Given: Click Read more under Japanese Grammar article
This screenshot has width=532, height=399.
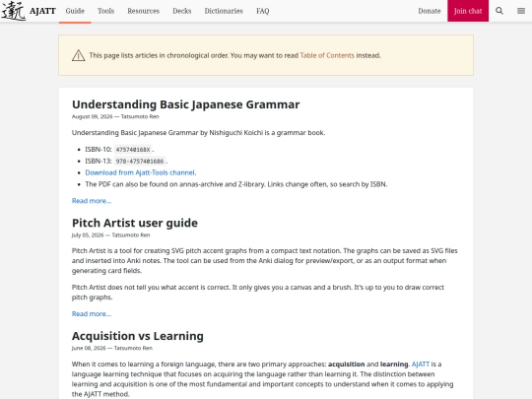Looking at the screenshot, I should (92, 201).
